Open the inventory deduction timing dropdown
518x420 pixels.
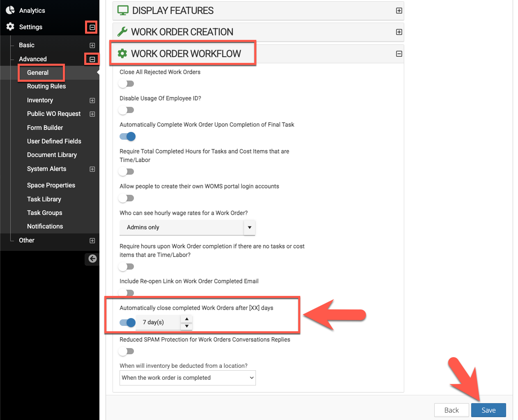[187, 378]
